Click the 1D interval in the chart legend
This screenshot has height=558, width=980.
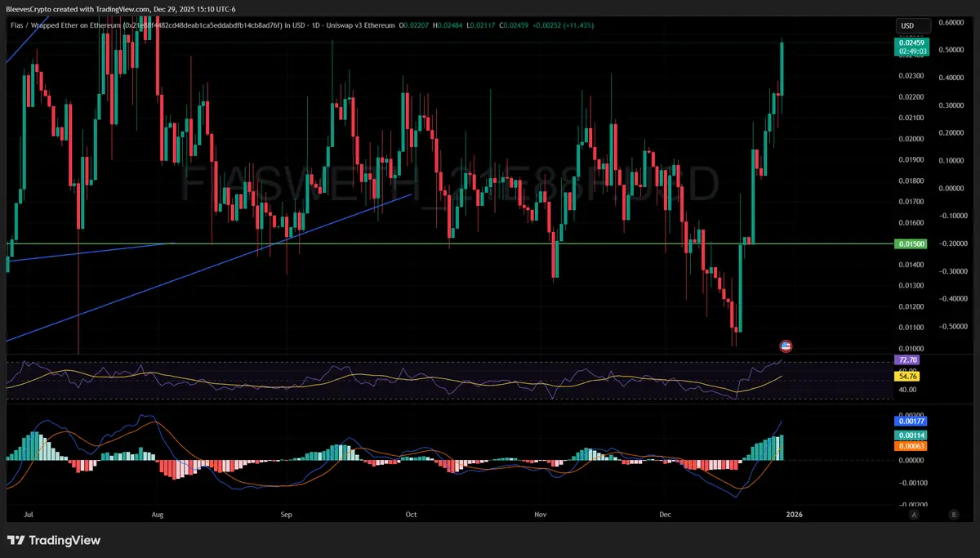point(317,25)
